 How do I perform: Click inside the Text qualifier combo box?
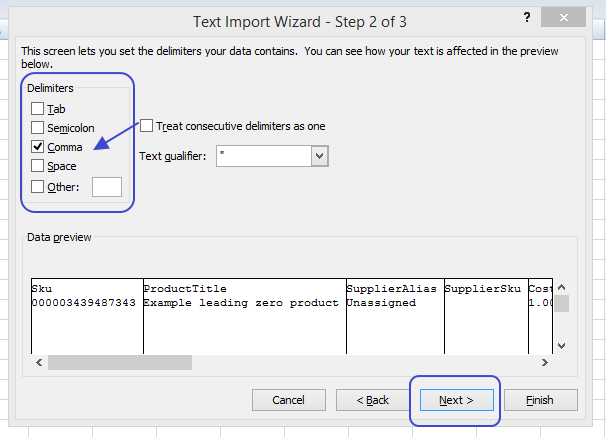[x=264, y=156]
